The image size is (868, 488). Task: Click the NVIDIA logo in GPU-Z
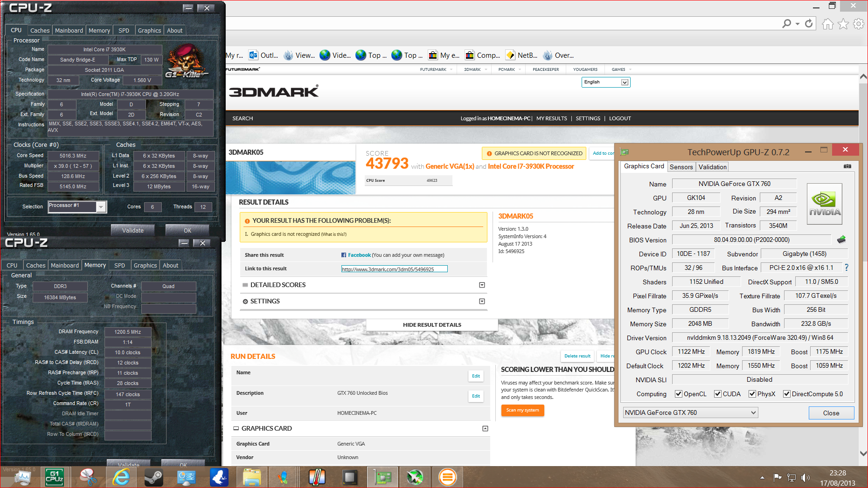(824, 204)
